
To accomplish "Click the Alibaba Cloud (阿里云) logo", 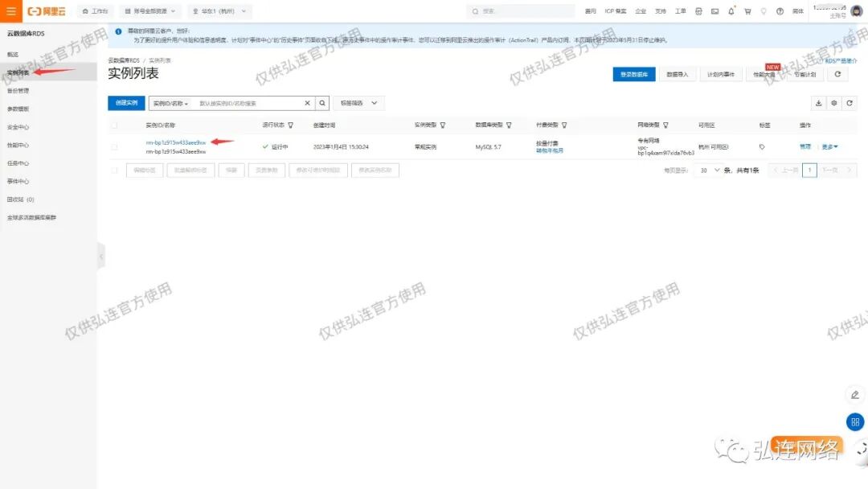I will 47,11.
